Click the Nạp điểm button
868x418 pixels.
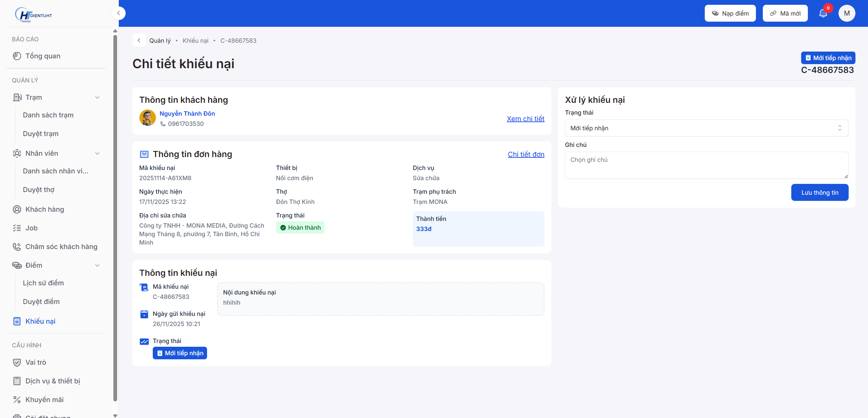730,13
